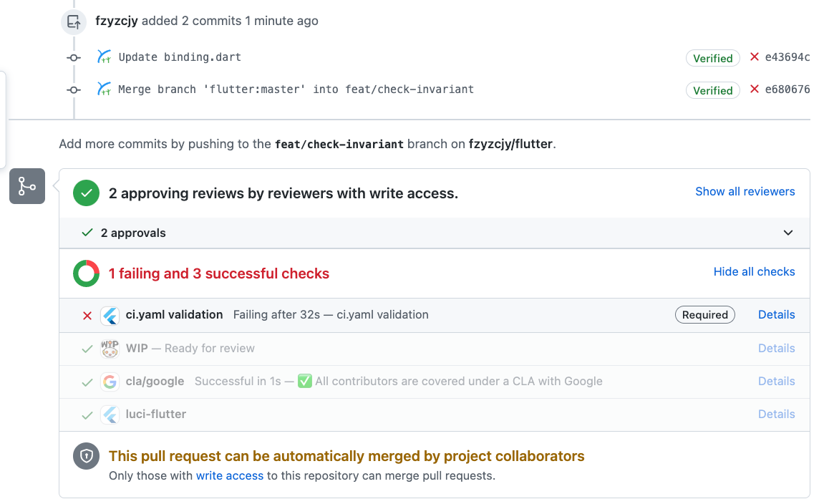The height and width of the screenshot is (504, 824).
Task: Click the Flutter icon beside ci.yaml validation
Action: pos(110,315)
